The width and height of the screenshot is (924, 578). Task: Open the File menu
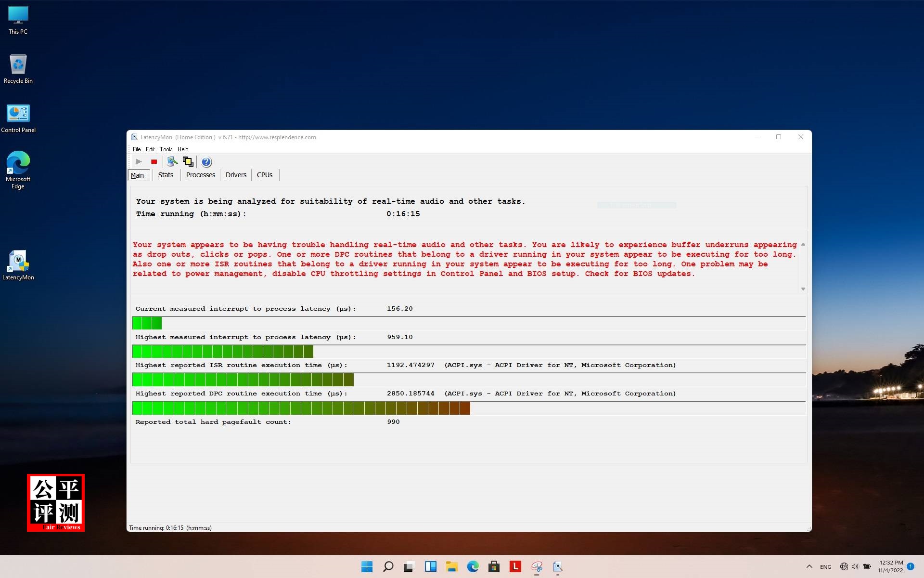(137, 149)
